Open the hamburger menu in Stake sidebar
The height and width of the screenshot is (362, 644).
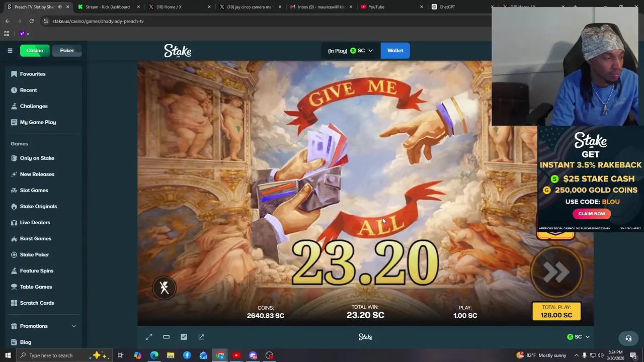pos(10,50)
